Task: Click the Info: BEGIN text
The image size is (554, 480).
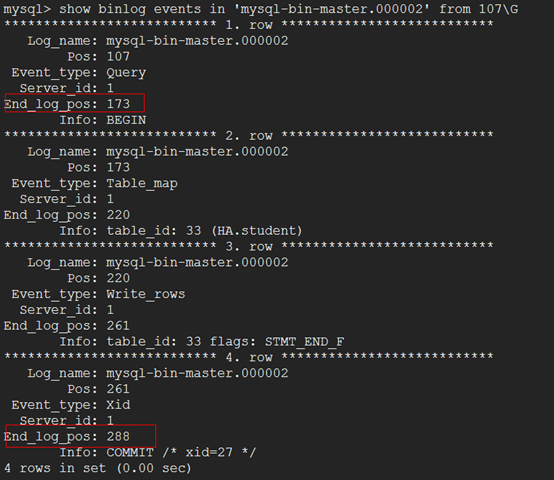Action: pyautogui.click(x=103, y=120)
